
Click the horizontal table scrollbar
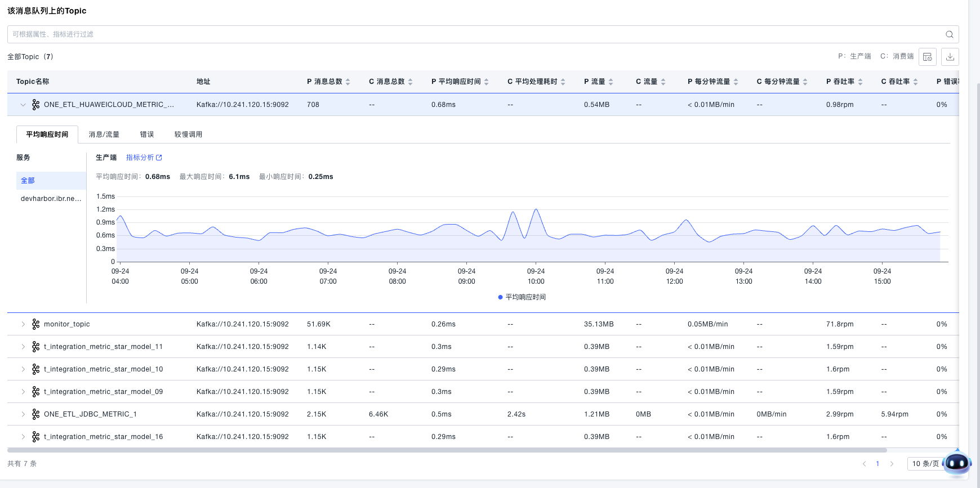[447, 450]
